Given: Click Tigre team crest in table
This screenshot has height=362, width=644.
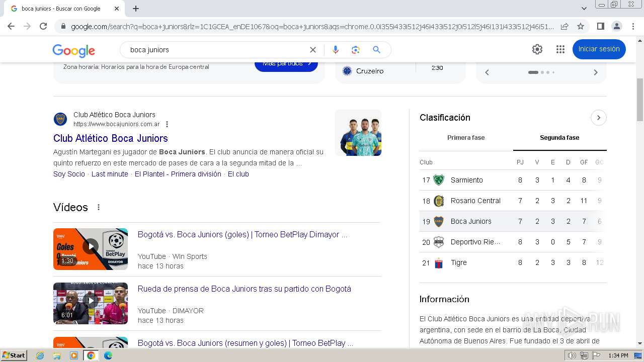Looking at the screenshot, I should 439,262.
